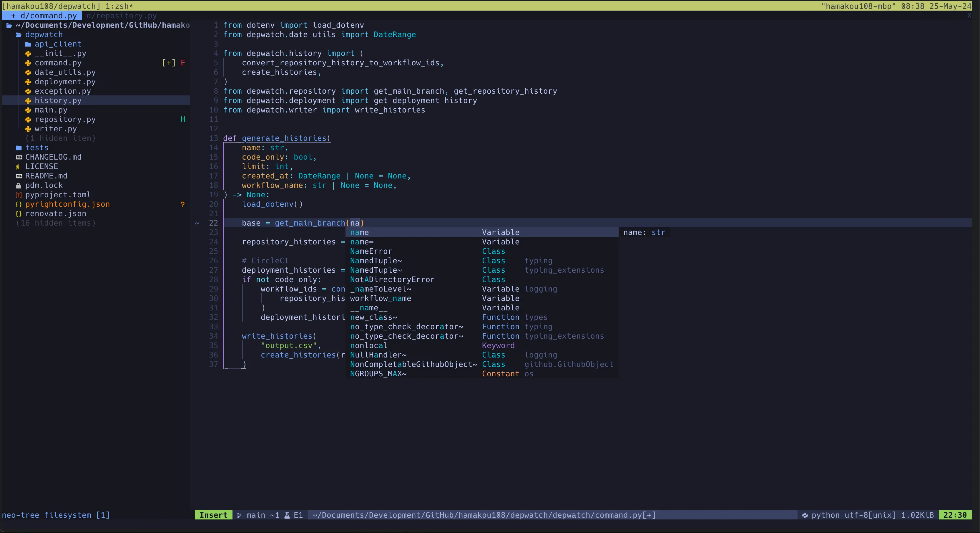Click the git branch icon in the statusline
This screenshot has width=980, height=533.
point(240,515)
